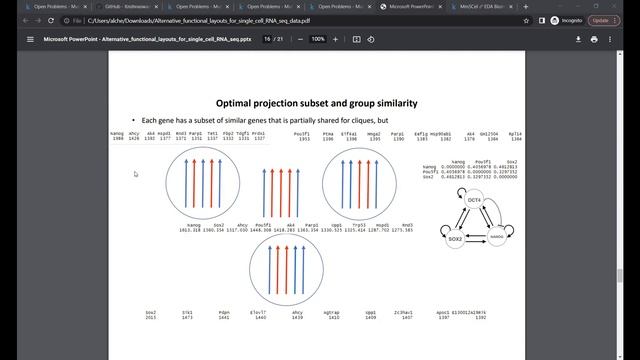Close the Microsoft PowerPoint tab
The width and height of the screenshot is (640, 360).
click(440, 7)
